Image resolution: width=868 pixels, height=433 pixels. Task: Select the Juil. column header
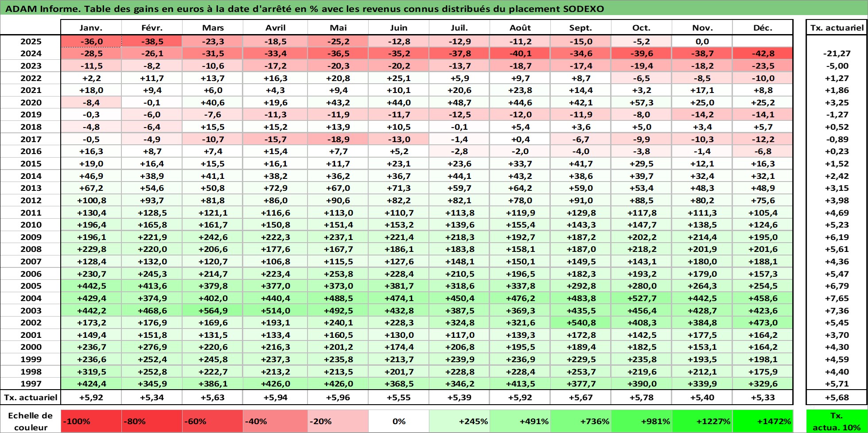coord(459,27)
